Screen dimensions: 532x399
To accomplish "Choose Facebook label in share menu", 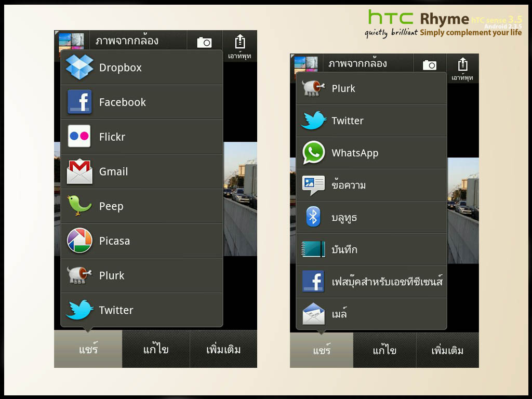I will click(123, 102).
